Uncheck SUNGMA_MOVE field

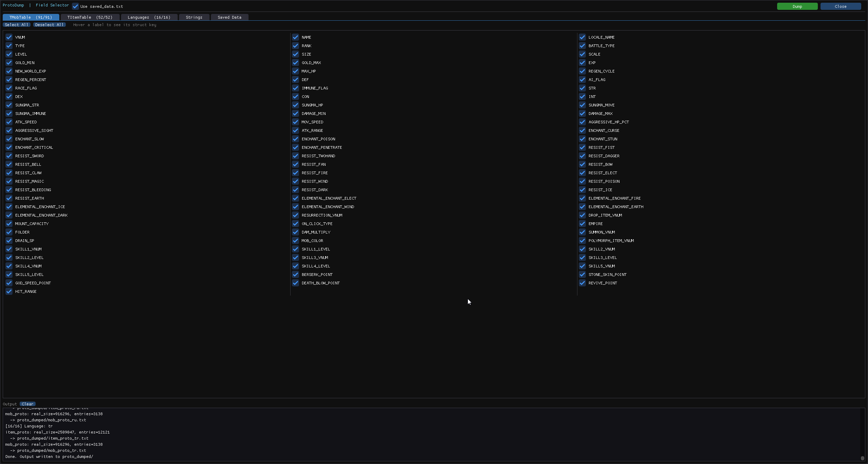583,105
